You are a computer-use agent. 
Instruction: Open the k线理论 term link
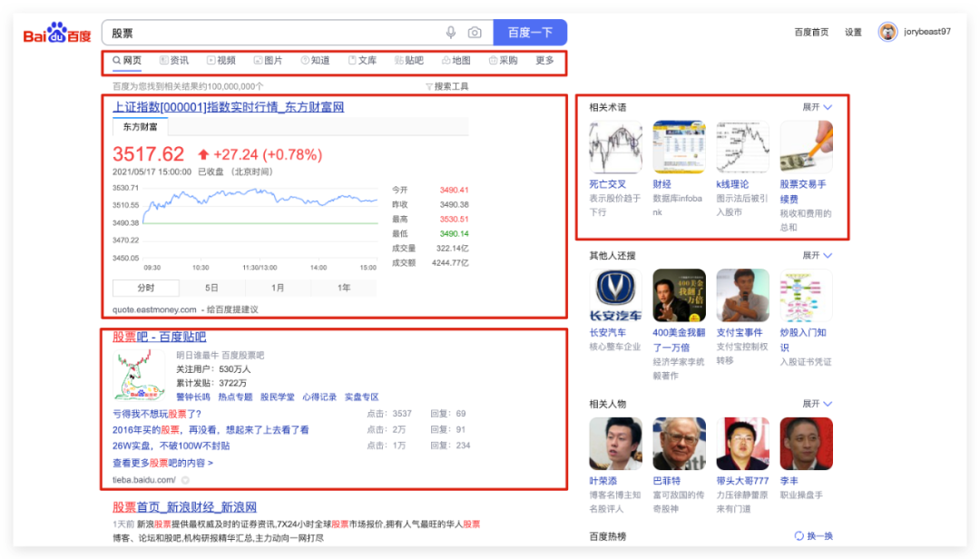(732, 184)
